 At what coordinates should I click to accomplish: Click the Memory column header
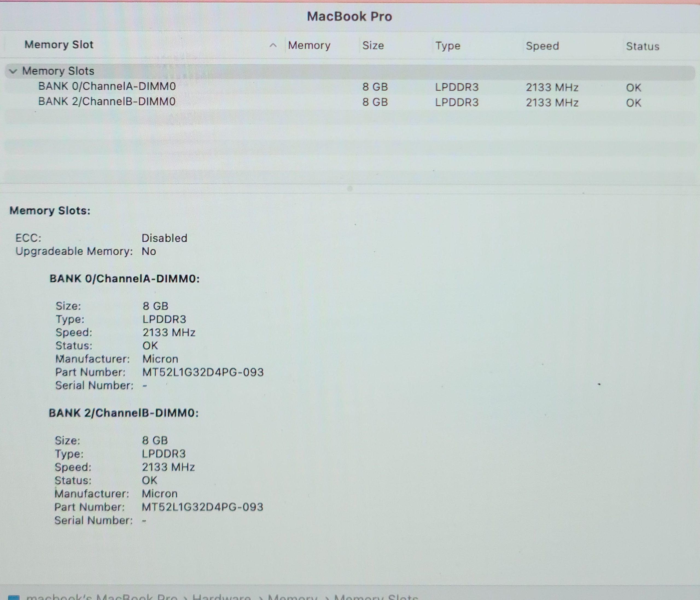[309, 45]
